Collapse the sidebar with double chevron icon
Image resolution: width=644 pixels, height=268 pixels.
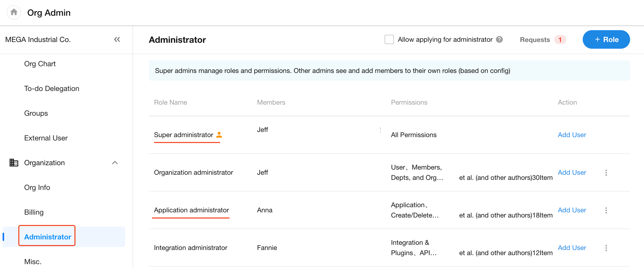(x=117, y=39)
